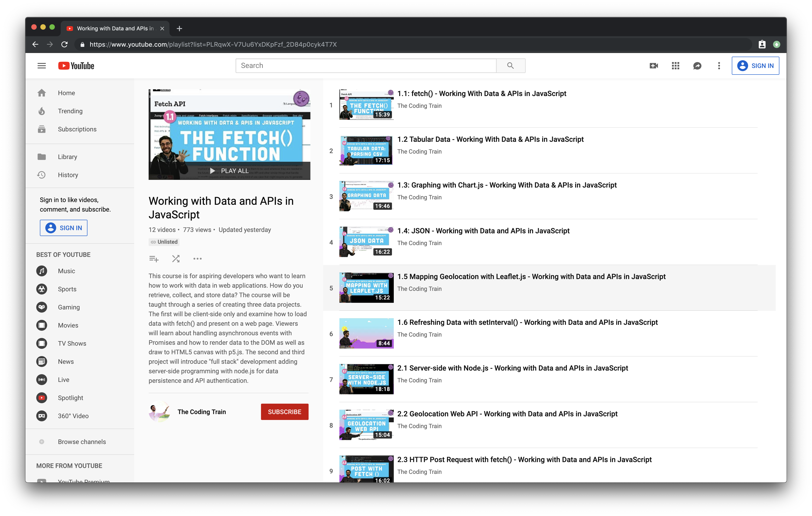Click the Subscriptions icon
Screen dimensions: 812x516
point(41,129)
